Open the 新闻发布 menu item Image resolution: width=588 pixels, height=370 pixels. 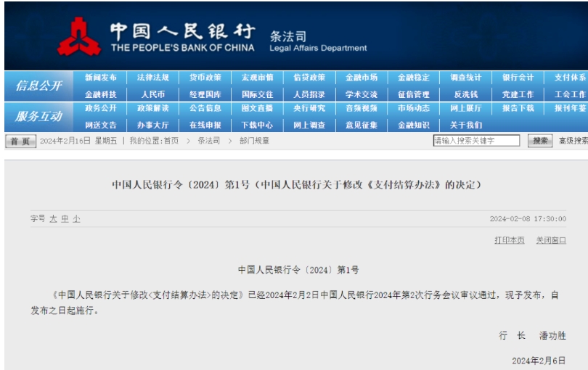100,78
